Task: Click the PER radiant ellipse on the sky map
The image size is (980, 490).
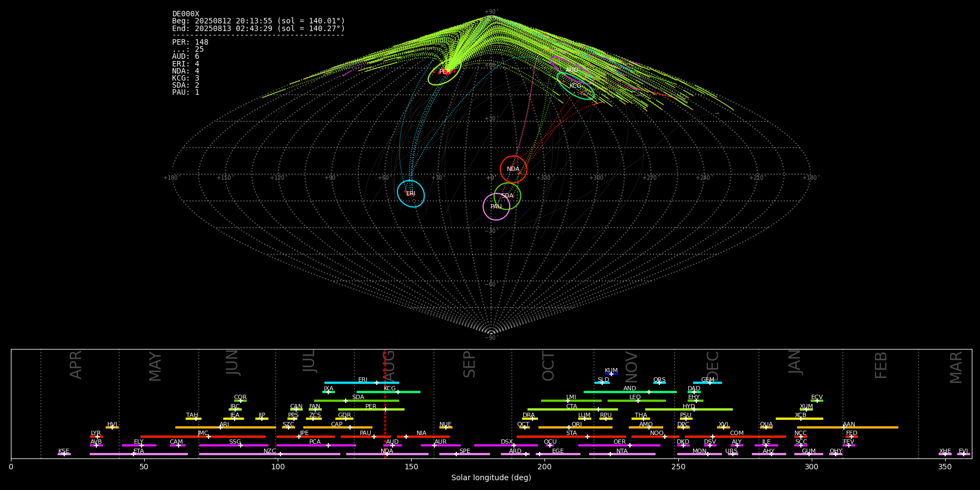Action: pyautogui.click(x=444, y=72)
